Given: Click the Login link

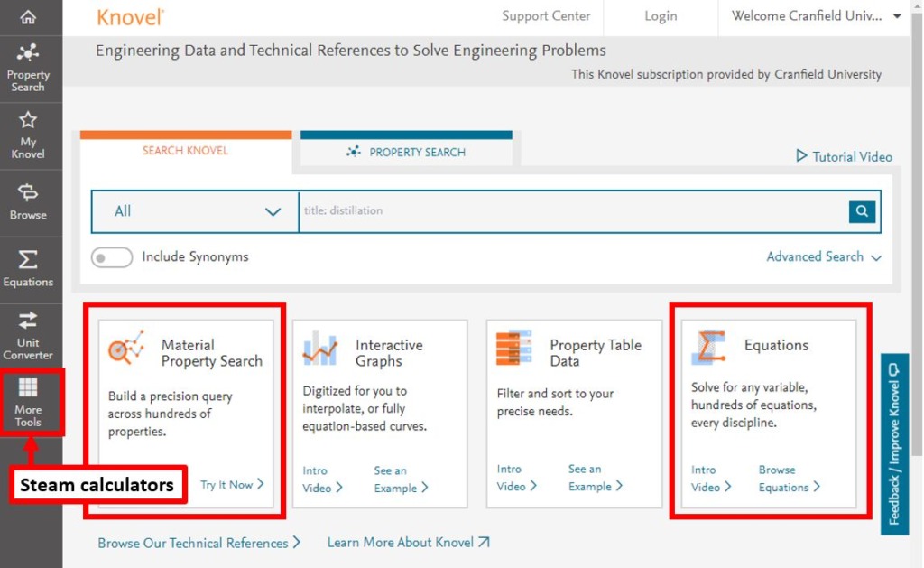Looking at the screenshot, I should (x=661, y=16).
